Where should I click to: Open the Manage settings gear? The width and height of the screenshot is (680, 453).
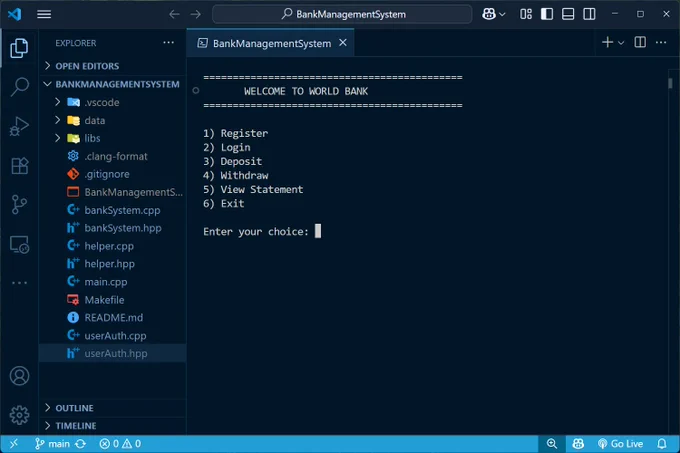(x=19, y=415)
